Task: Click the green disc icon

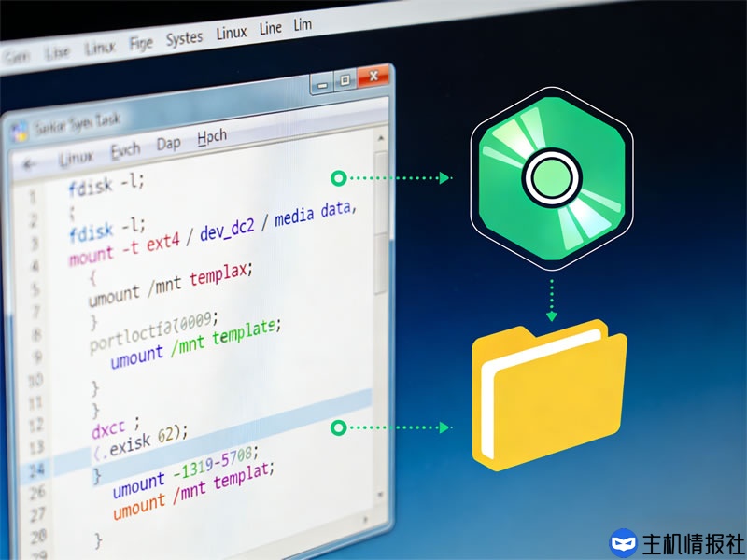Action: point(551,175)
